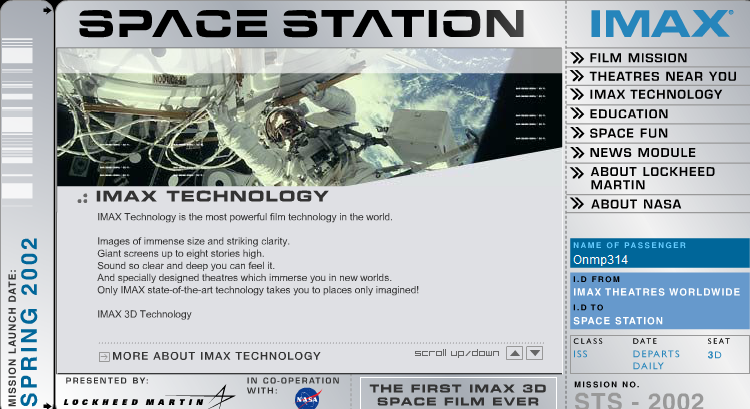This screenshot has height=409, width=750.
Task: Open the News Module section
Action: (x=642, y=153)
